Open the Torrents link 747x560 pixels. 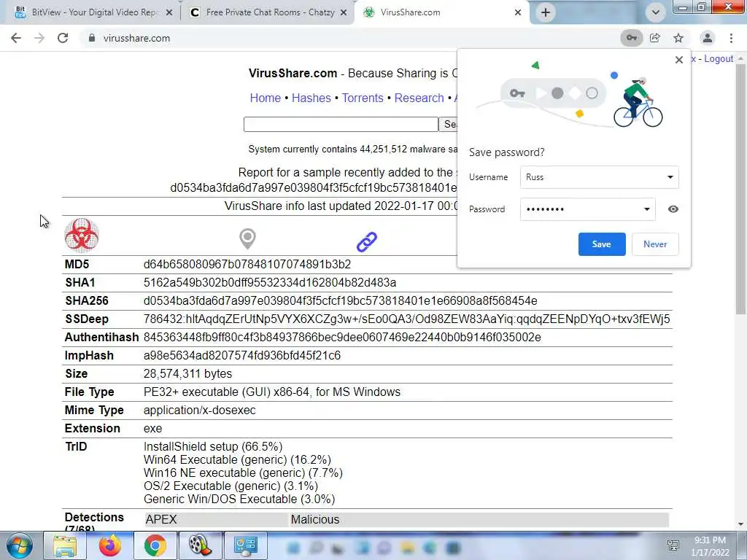click(x=363, y=98)
